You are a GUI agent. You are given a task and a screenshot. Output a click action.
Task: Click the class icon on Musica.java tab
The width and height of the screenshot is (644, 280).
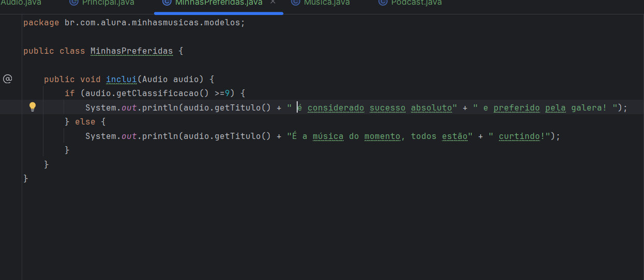point(295,3)
